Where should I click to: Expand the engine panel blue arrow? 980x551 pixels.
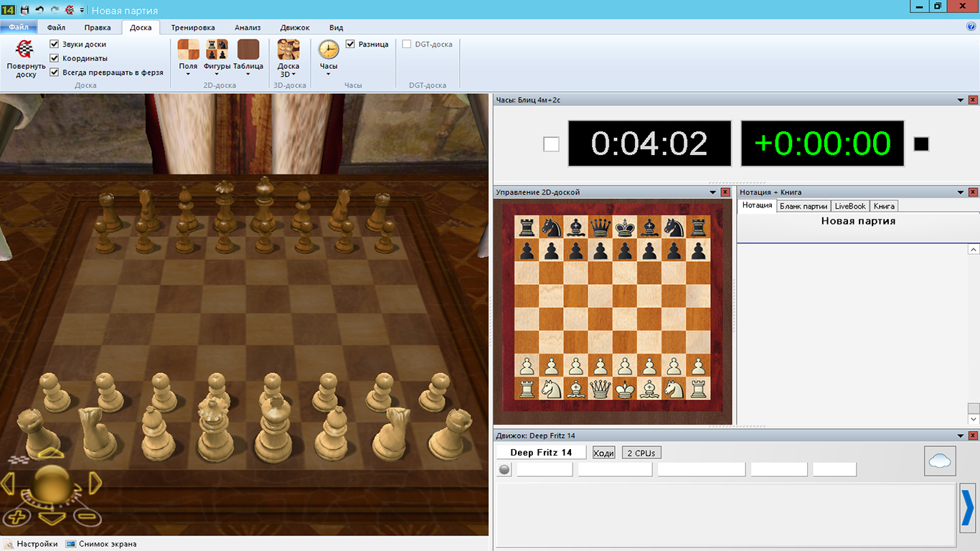click(x=967, y=508)
